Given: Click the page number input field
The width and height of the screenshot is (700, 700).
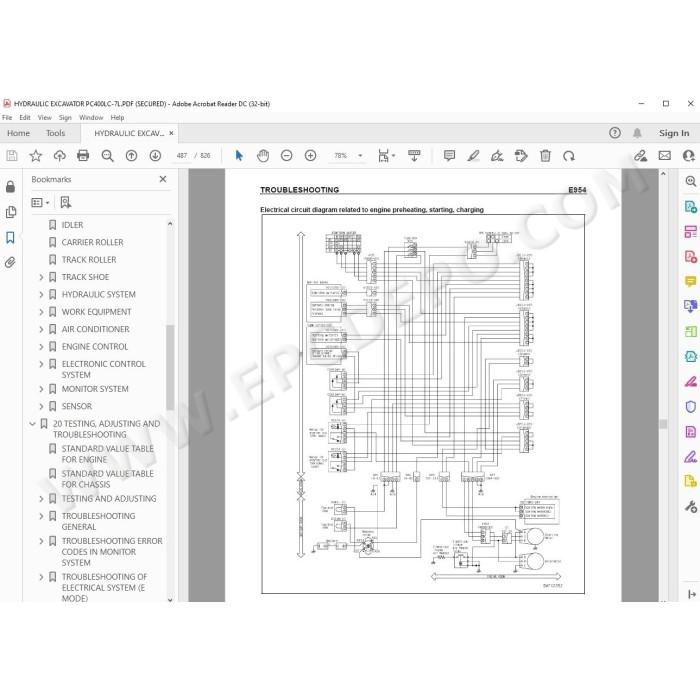Looking at the screenshot, I should coord(182,155).
